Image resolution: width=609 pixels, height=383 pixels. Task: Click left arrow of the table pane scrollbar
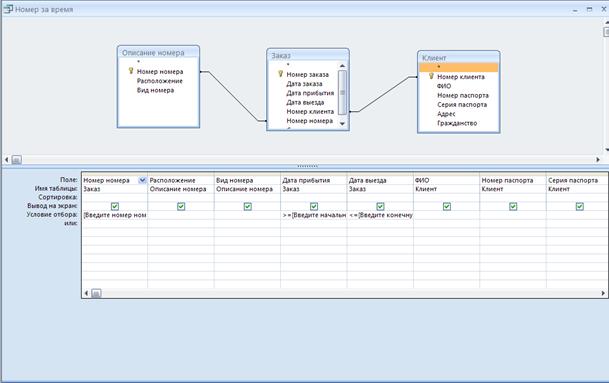7,160
